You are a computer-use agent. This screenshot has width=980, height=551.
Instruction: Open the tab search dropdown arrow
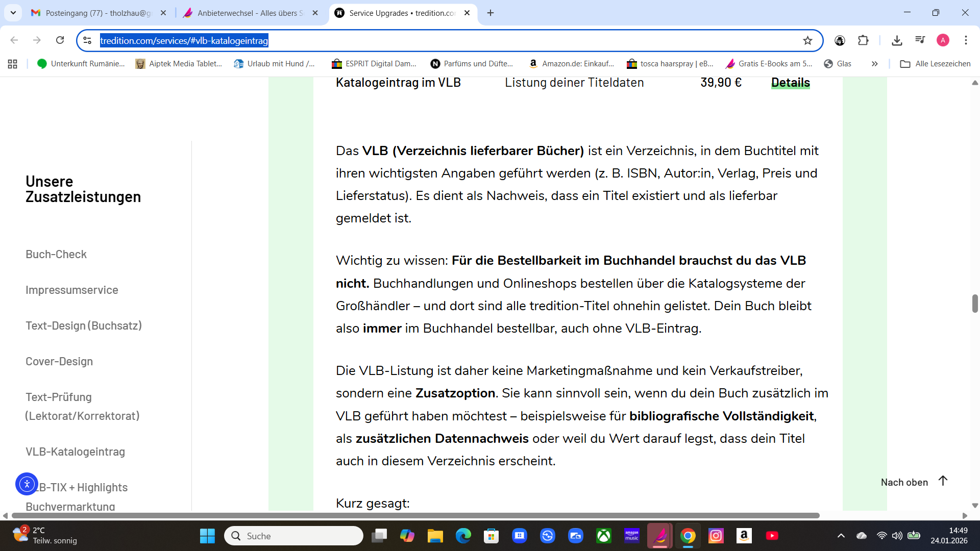tap(13, 13)
